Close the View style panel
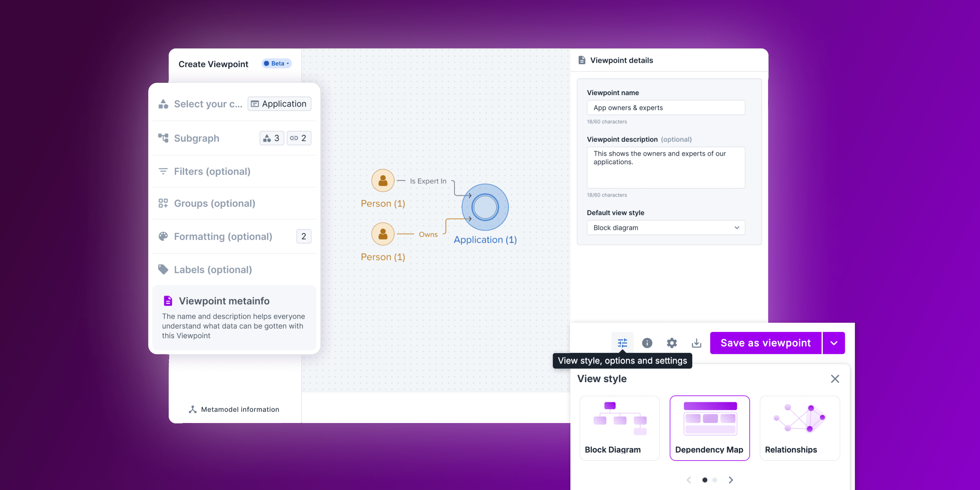 [835, 379]
